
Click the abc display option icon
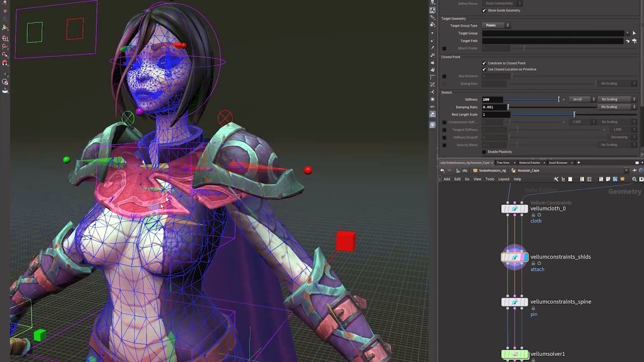(433, 107)
